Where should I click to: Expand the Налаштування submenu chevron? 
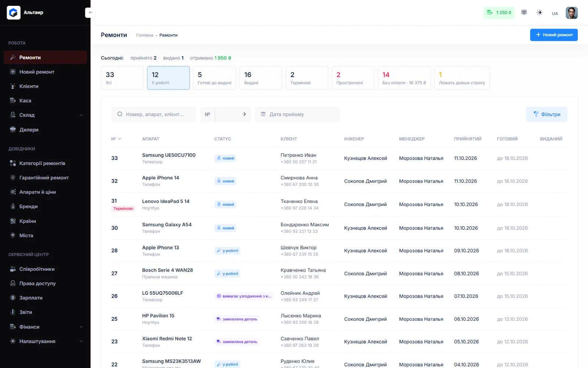click(x=81, y=341)
